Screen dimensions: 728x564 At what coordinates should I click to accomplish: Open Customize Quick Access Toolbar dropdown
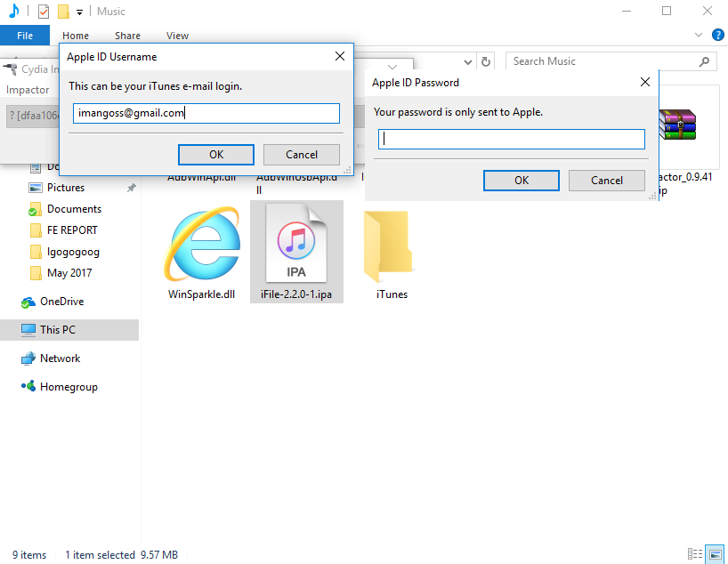80,12
